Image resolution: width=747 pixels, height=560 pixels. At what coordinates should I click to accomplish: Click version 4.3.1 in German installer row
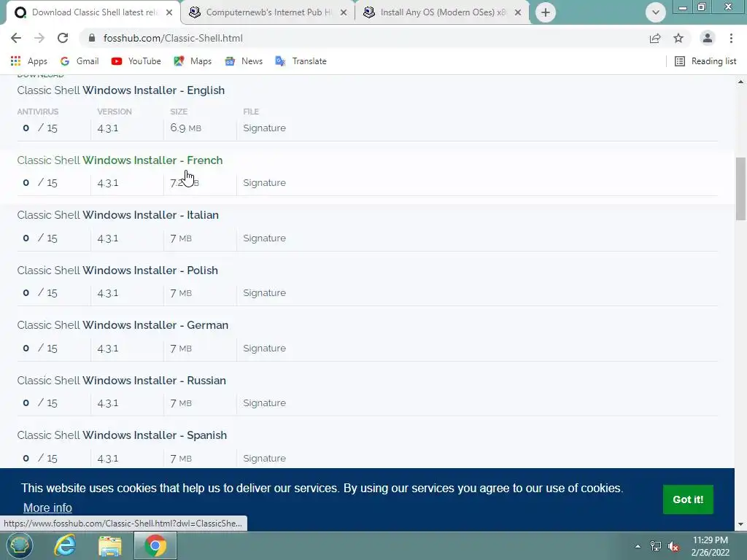[108, 348]
